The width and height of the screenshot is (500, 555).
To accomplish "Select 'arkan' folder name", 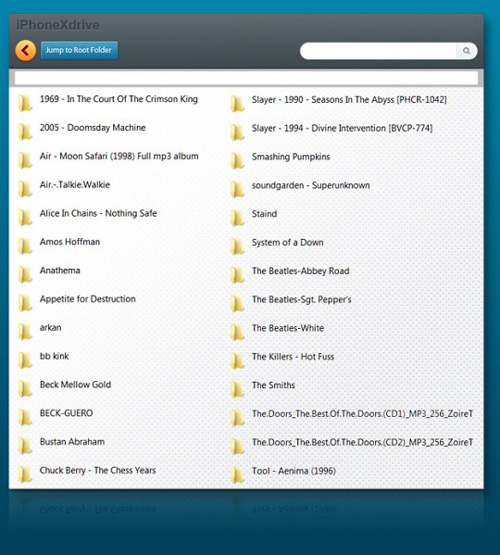I will pyautogui.click(x=50, y=328).
